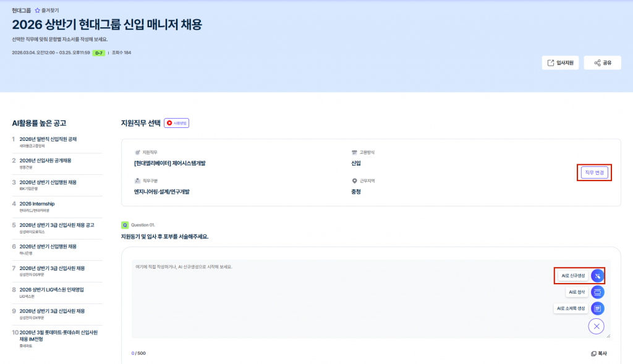Open the 사용방법 video guide button
The height and width of the screenshot is (364, 633).
[176, 123]
